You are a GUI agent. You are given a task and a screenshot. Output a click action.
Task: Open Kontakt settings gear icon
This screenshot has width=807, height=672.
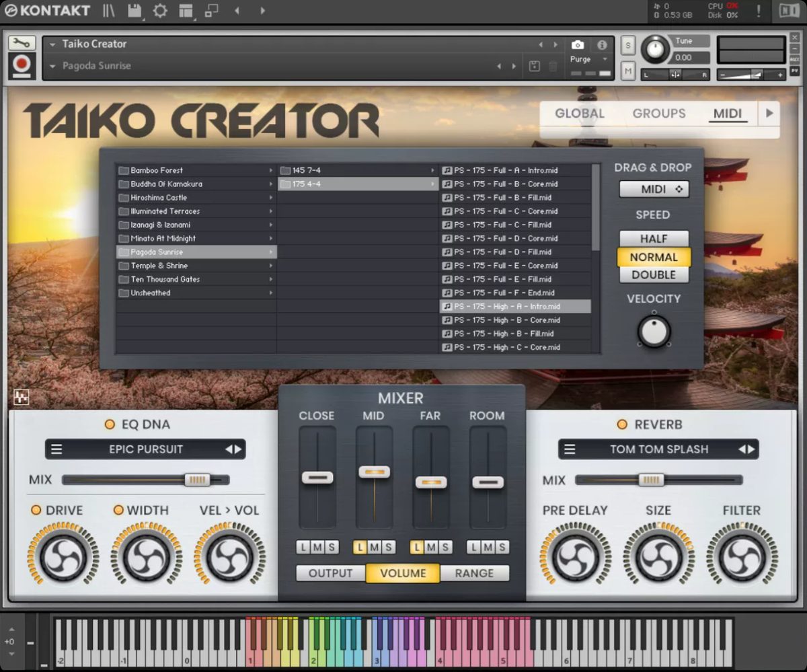tap(160, 11)
